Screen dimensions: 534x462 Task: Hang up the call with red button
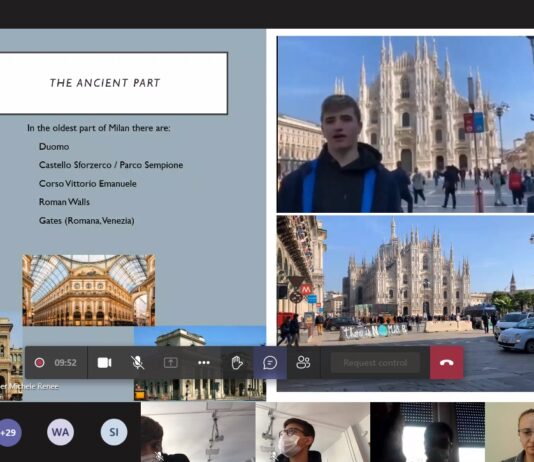[446, 363]
